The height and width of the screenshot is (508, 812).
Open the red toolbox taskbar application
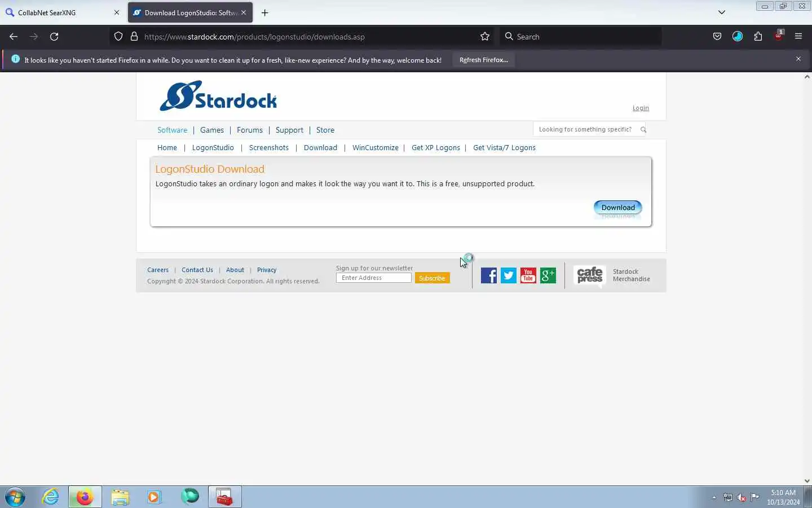pos(225,497)
